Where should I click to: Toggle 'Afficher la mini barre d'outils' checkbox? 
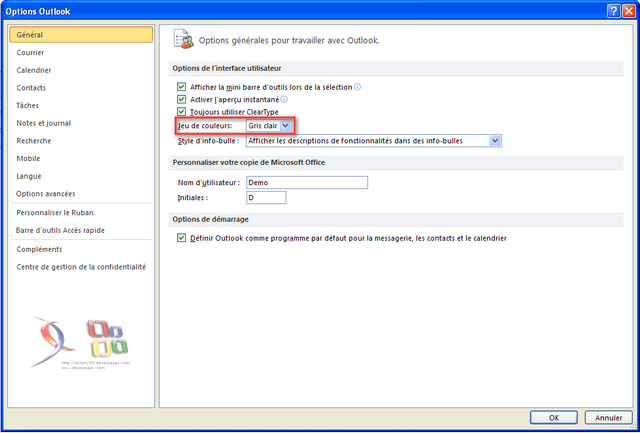181,87
